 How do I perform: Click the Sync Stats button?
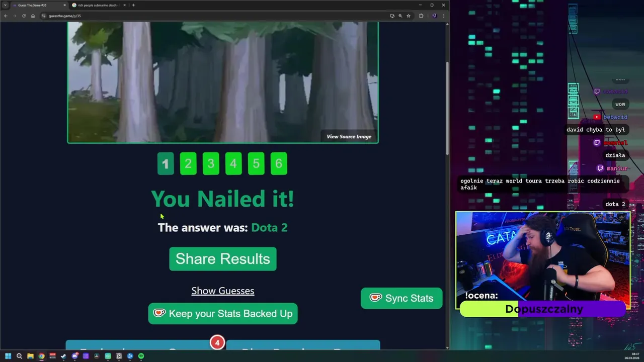401,298
